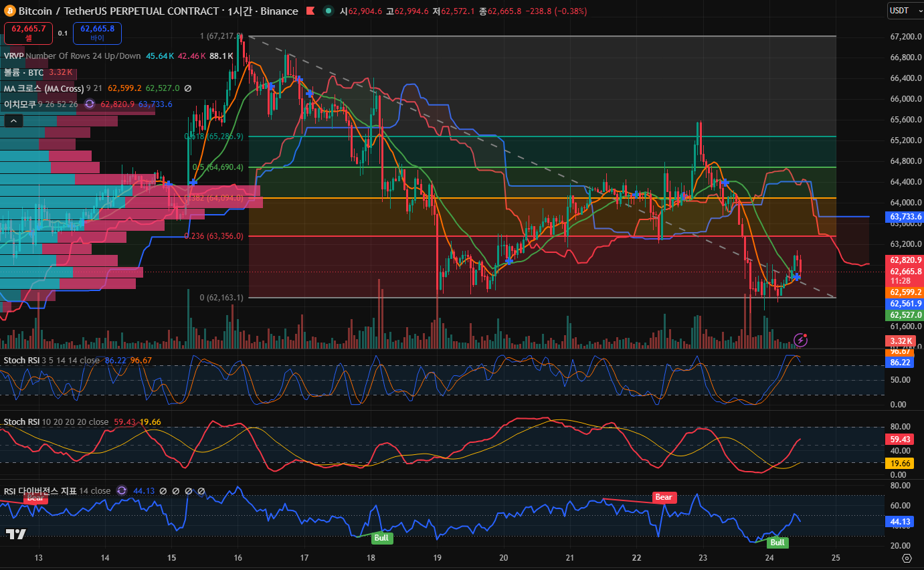Click the red Bear label near date 22

coord(664,497)
